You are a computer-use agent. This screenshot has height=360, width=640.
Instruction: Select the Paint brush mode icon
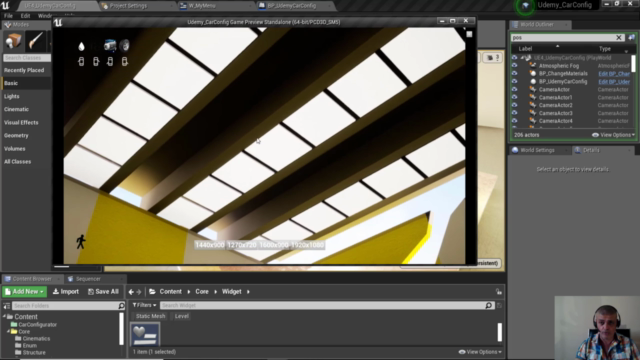click(35, 41)
